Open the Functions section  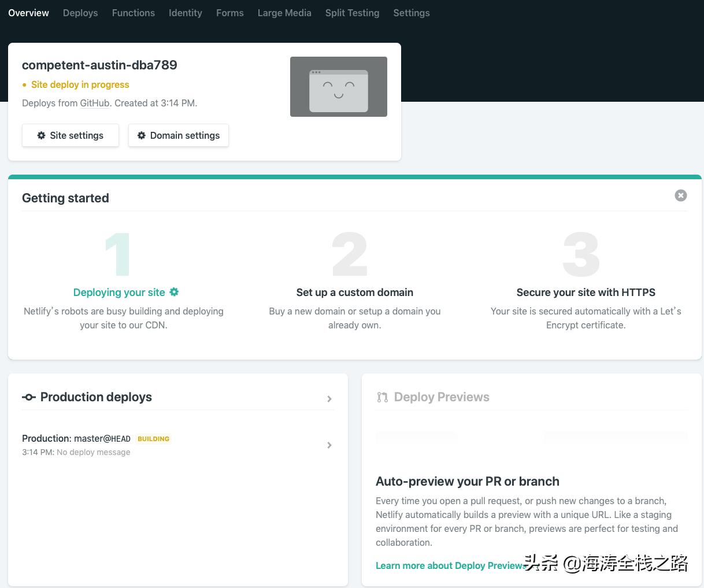tap(134, 13)
